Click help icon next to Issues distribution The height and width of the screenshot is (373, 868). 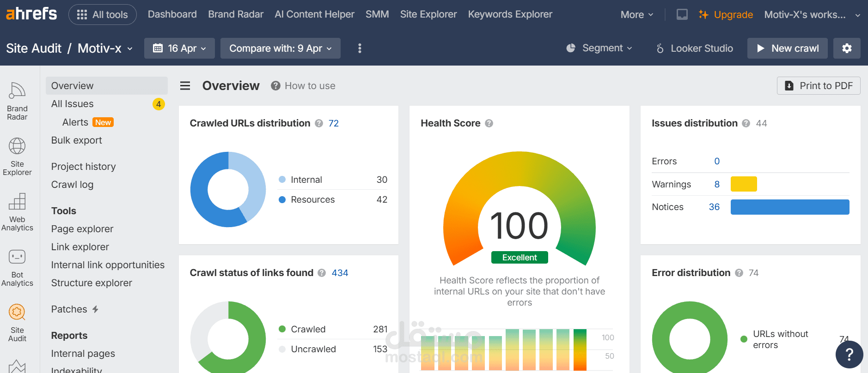coord(746,123)
